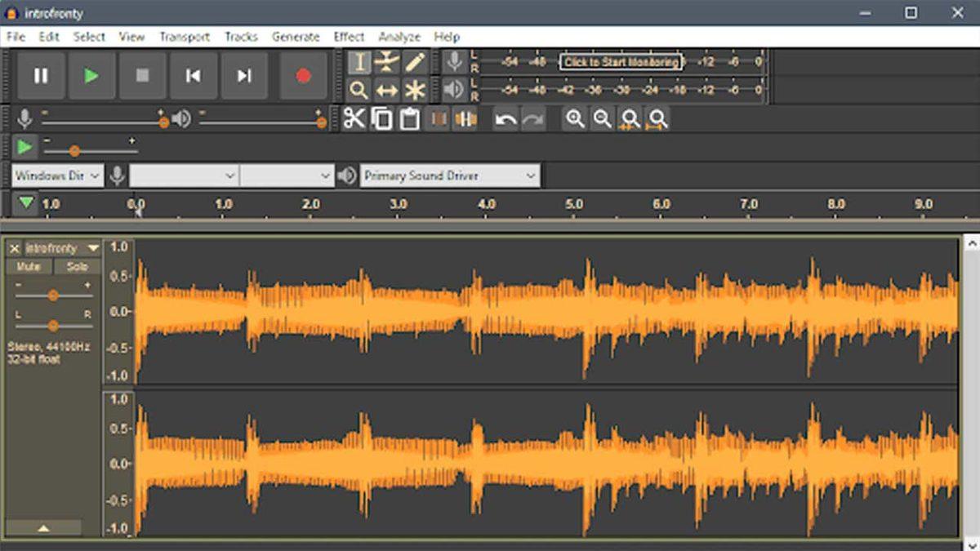Select the Envelope tool
The height and width of the screenshot is (551, 980).
pyautogui.click(x=386, y=62)
